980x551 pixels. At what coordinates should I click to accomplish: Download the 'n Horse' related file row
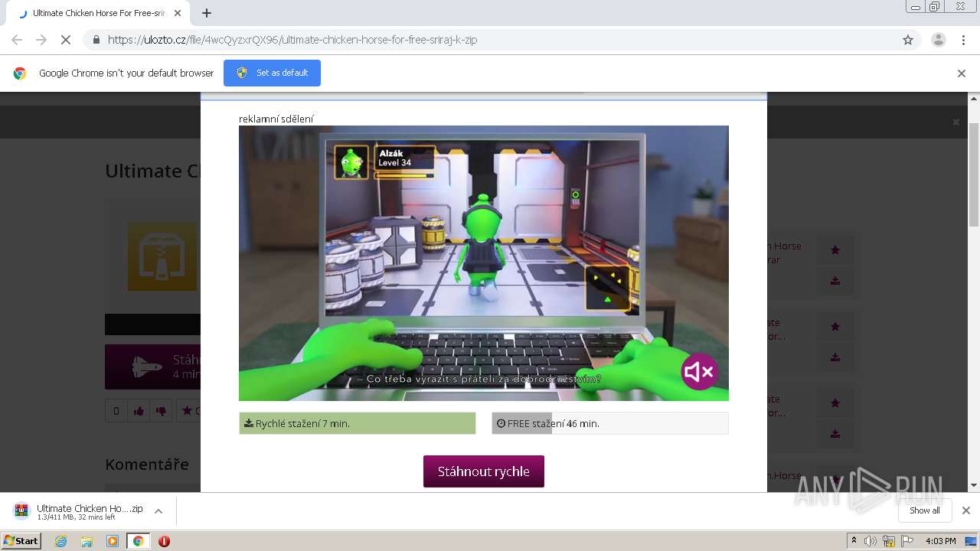pos(835,281)
